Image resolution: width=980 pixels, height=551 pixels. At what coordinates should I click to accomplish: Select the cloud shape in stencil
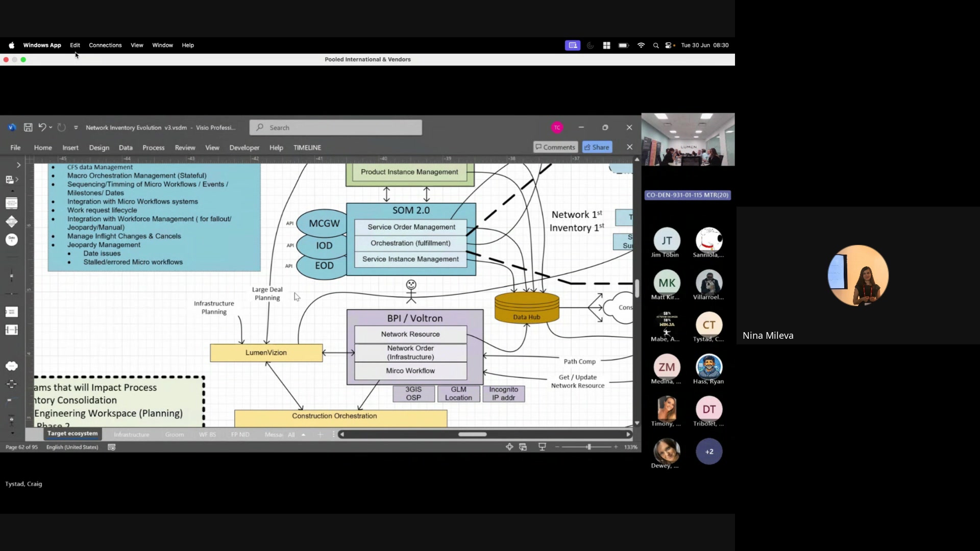coord(11,366)
